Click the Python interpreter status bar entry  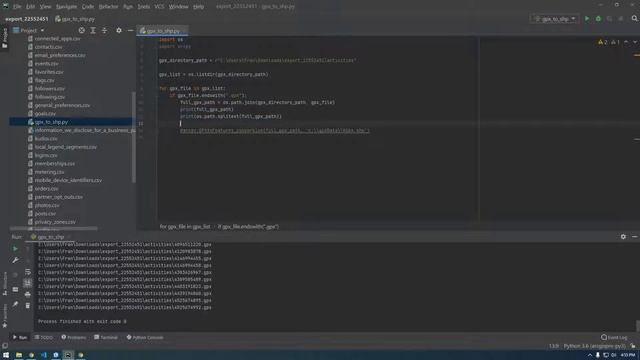pyautogui.click(x=594, y=346)
